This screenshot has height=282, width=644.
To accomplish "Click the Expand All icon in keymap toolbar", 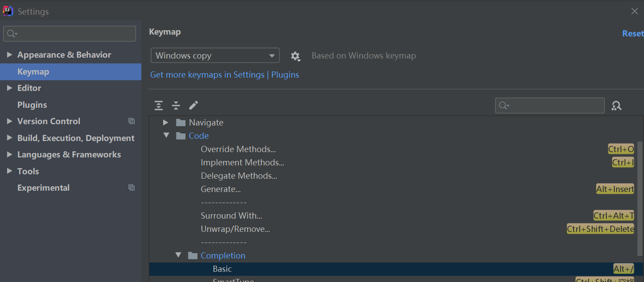I will (x=159, y=106).
